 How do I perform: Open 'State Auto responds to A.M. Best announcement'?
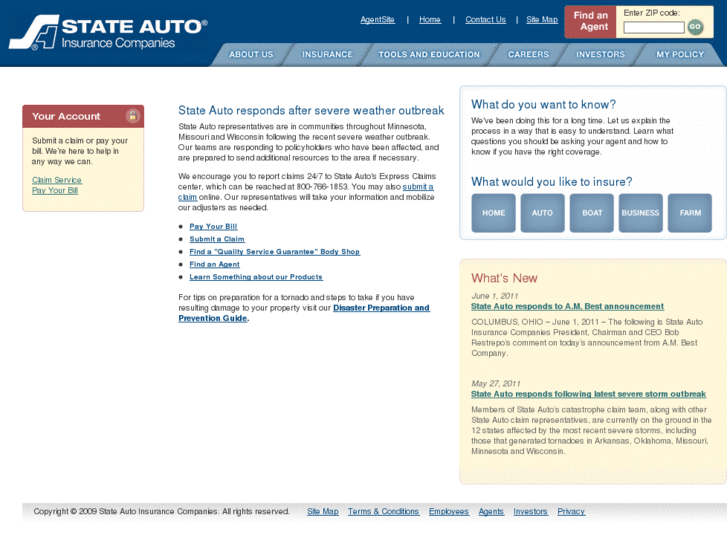(568, 307)
